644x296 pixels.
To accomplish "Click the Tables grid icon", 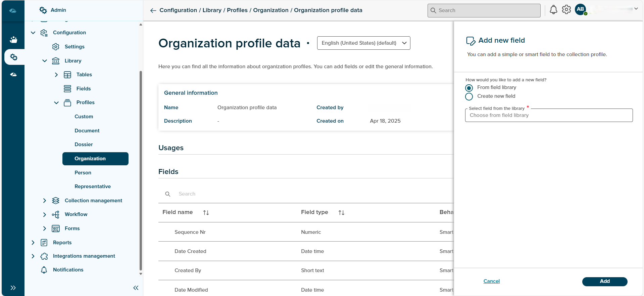I will pyautogui.click(x=67, y=75).
